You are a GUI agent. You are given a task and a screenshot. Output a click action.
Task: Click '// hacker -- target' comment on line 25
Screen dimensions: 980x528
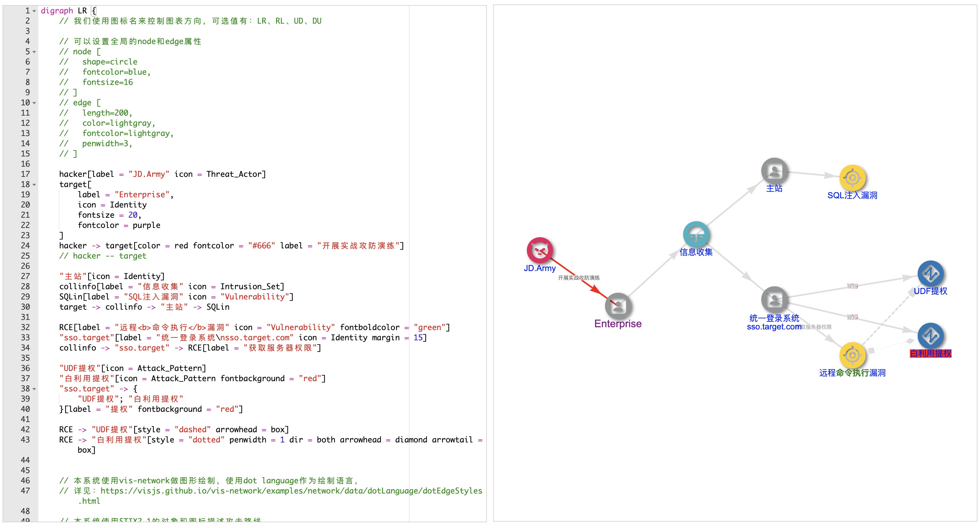tap(103, 256)
